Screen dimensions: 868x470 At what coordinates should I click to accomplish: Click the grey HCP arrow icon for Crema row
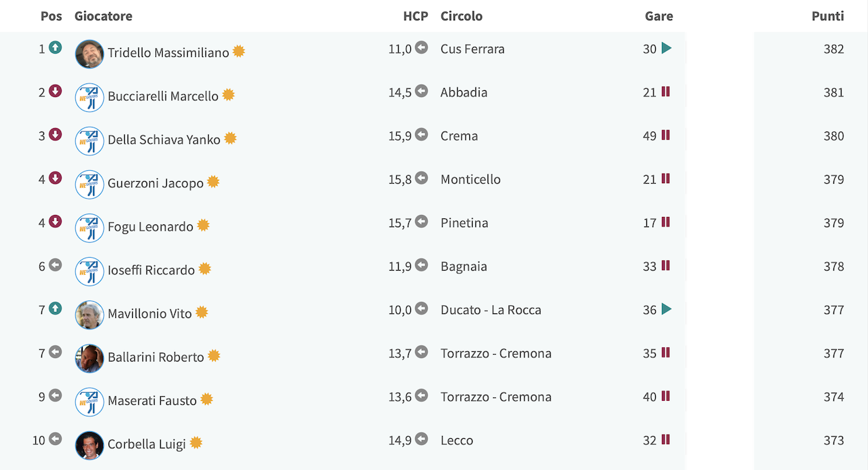coord(422,134)
